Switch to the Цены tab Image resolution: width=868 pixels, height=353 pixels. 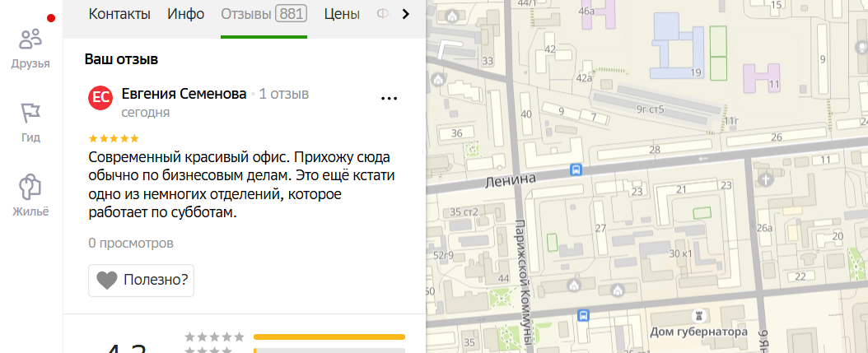click(x=342, y=14)
